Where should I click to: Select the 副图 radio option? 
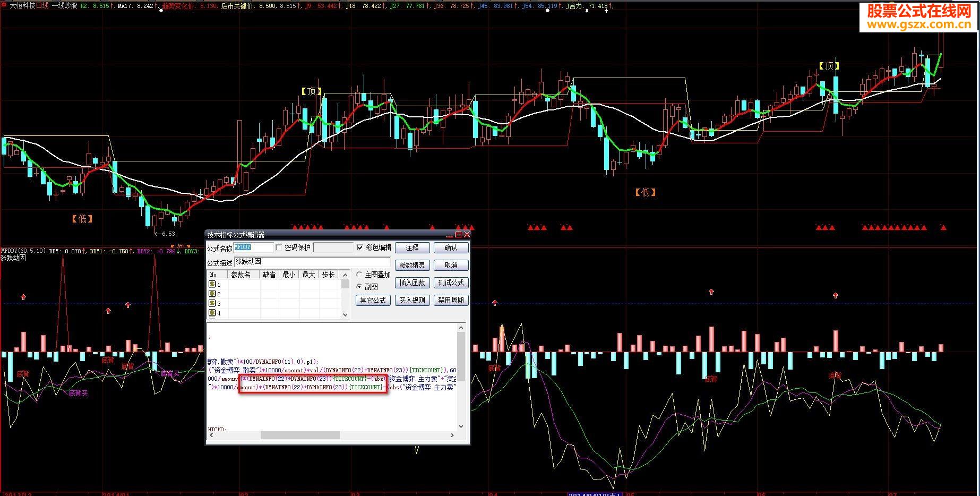pos(359,287)
